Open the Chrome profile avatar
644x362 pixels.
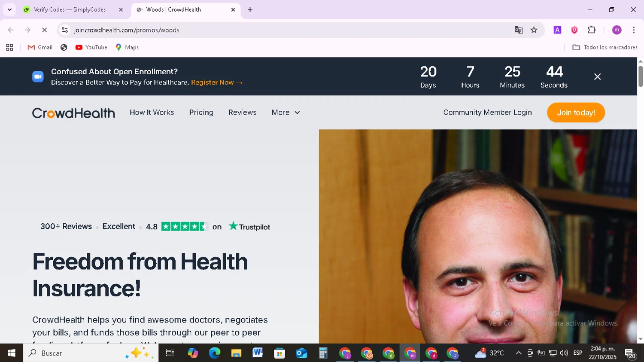(x=617, y=30)
